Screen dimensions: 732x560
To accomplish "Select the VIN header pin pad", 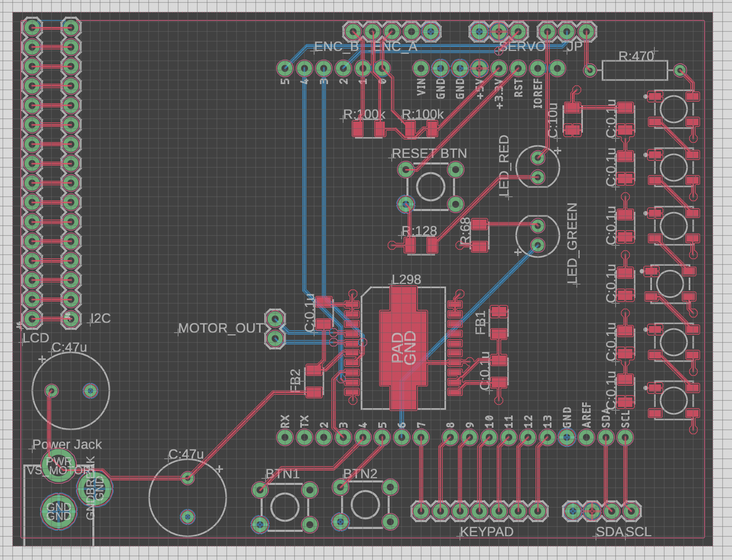I will tap(421, 68).
